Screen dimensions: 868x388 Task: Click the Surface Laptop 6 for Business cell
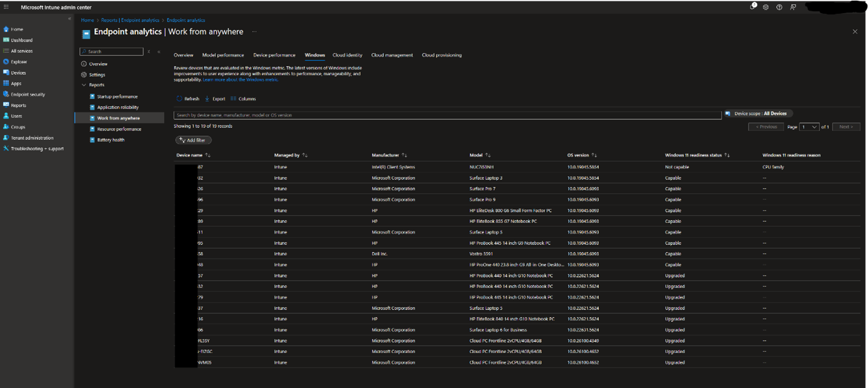[x=499, y=330]
